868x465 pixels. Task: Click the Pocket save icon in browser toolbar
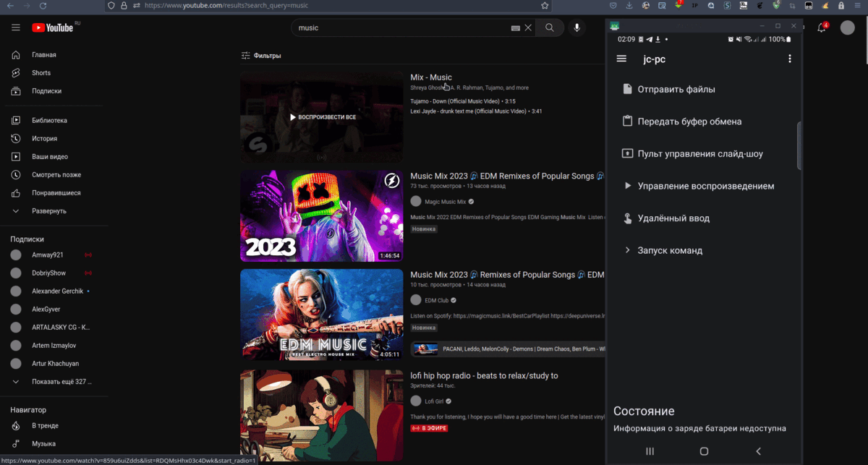[613, 6]
